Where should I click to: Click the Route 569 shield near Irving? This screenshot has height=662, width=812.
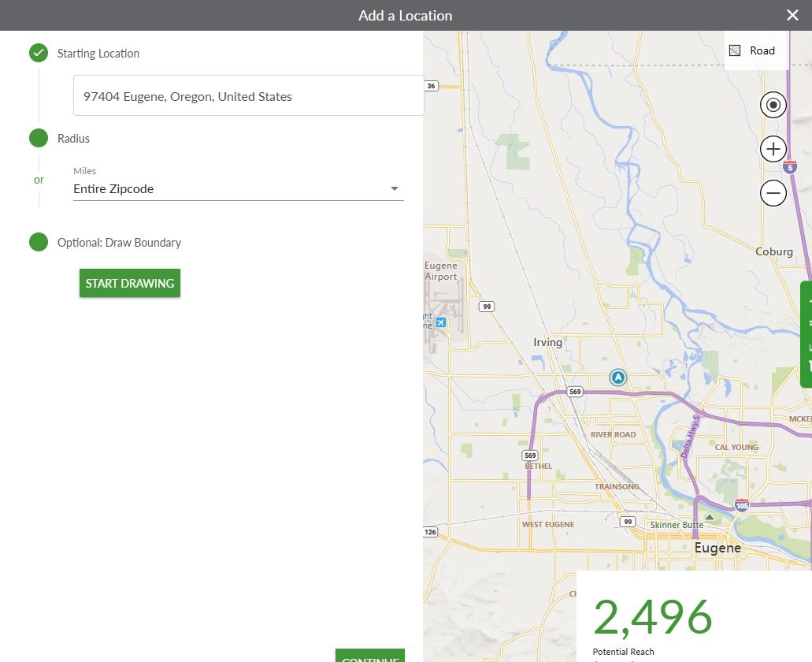point(575,392)
